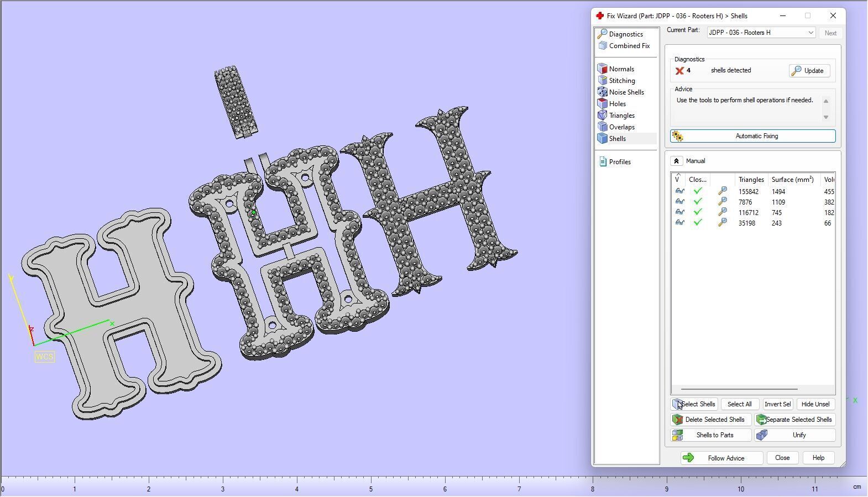
Task: Click the Fix Wizard red cross title icon
Action: coord(599,16)
